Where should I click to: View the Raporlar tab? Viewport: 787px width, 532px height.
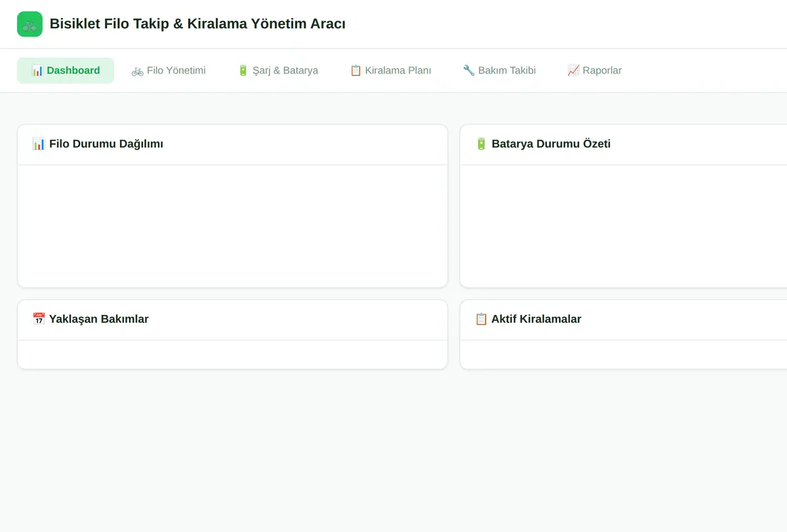[x=594, y=71]
